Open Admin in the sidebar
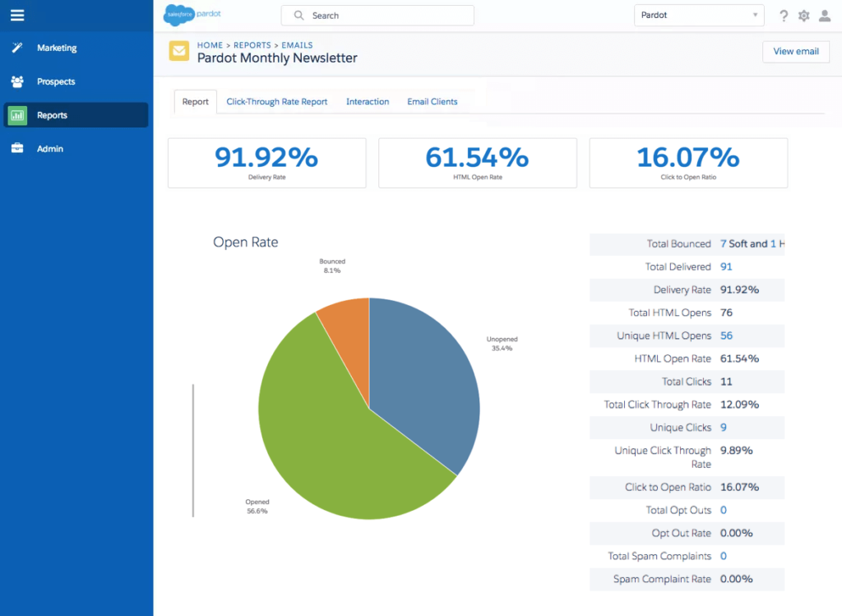Image resolution: width=842 pixels, height=616 pixels. coord(76,149)
